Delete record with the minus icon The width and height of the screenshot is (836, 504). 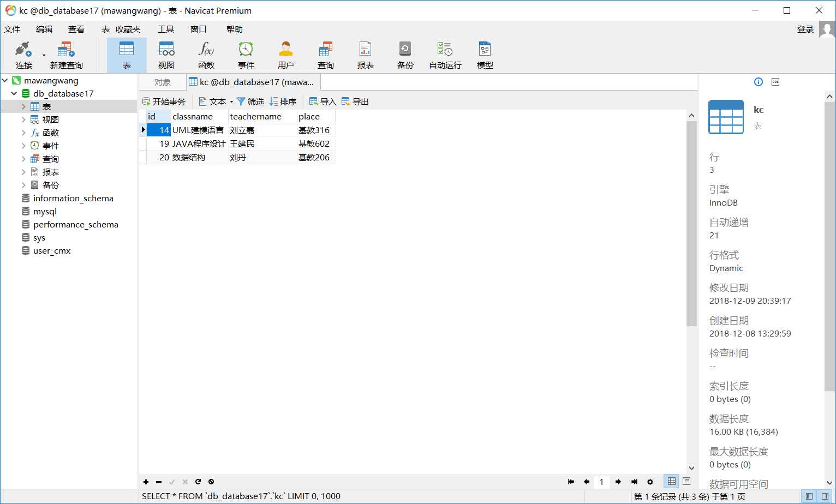pyautogui.click(x=159, y=482)
